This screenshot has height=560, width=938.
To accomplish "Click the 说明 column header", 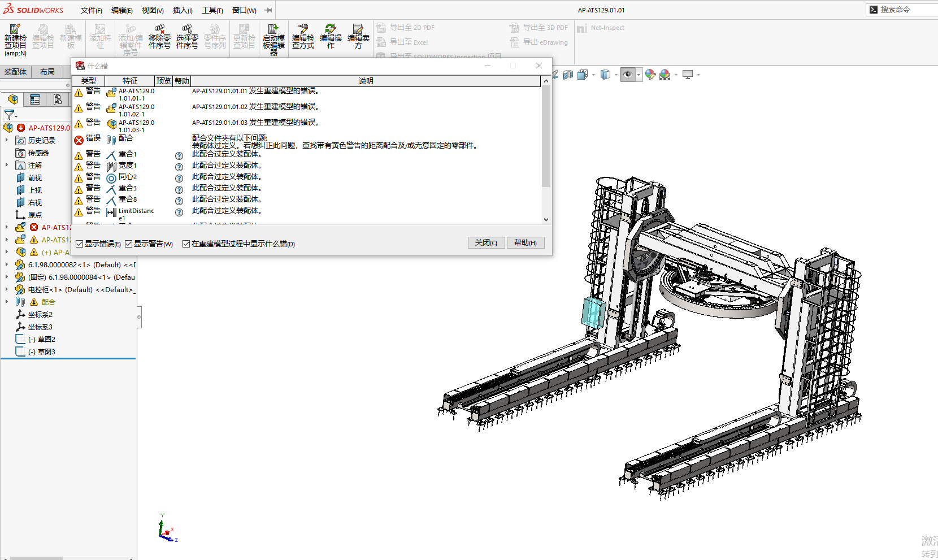I will 366,81.
